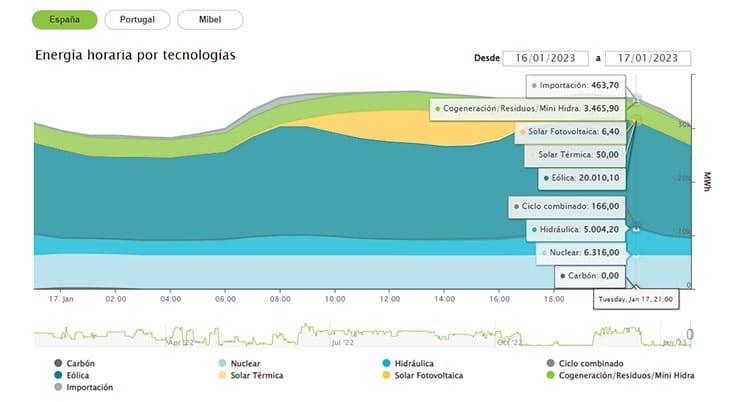Screen dimensions: 750x402
Task: Select the Mibel tab
Action: pos(209,20)
